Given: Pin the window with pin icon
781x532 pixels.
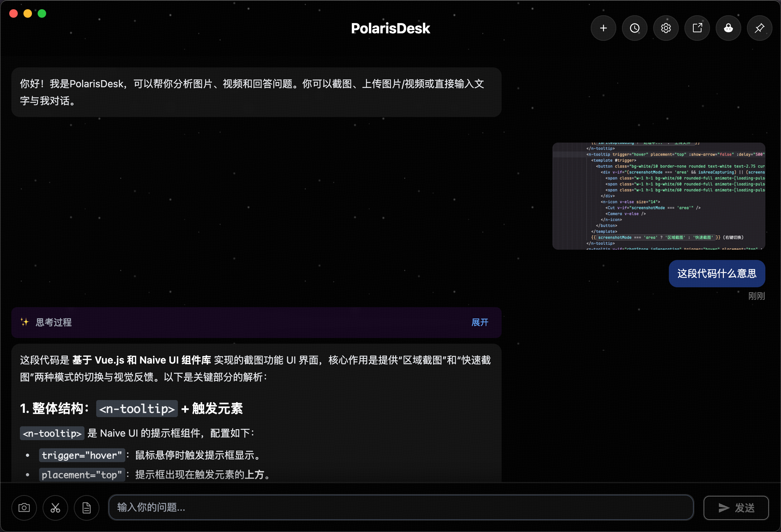Looking at the screenshot, I should click(759, 28).
